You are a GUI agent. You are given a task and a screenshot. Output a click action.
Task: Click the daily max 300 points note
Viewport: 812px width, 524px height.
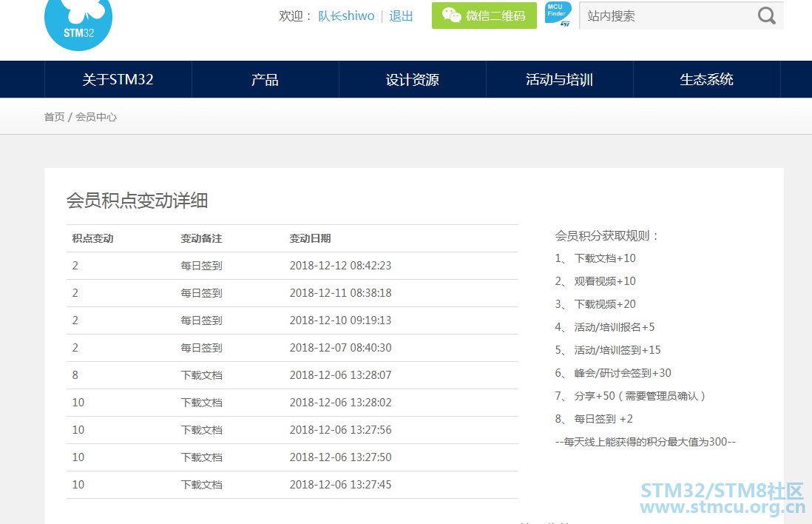[x=646, y=442]
